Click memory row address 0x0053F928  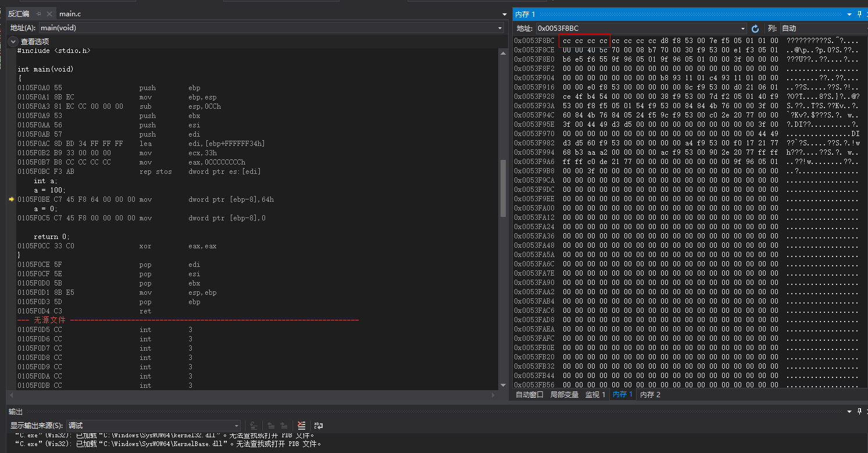[534, 97]
